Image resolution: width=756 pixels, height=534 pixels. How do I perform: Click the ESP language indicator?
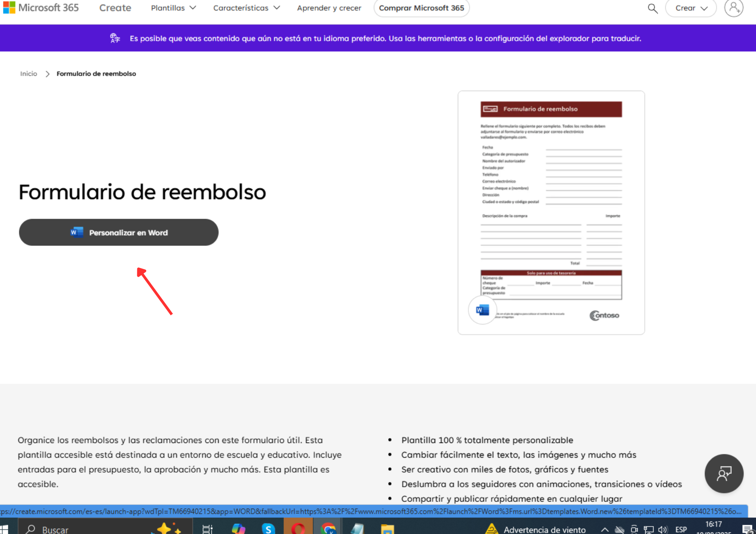pyautogui.click(x=681, y=529)
